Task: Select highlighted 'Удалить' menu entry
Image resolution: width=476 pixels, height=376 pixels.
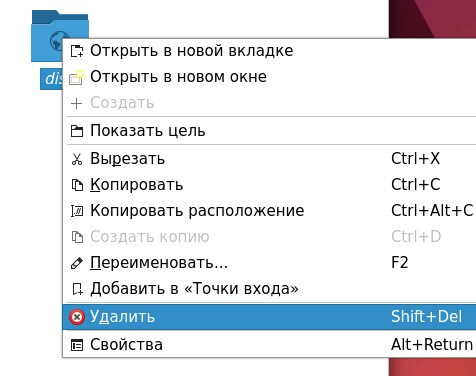Action: click(x=269, y=317)
